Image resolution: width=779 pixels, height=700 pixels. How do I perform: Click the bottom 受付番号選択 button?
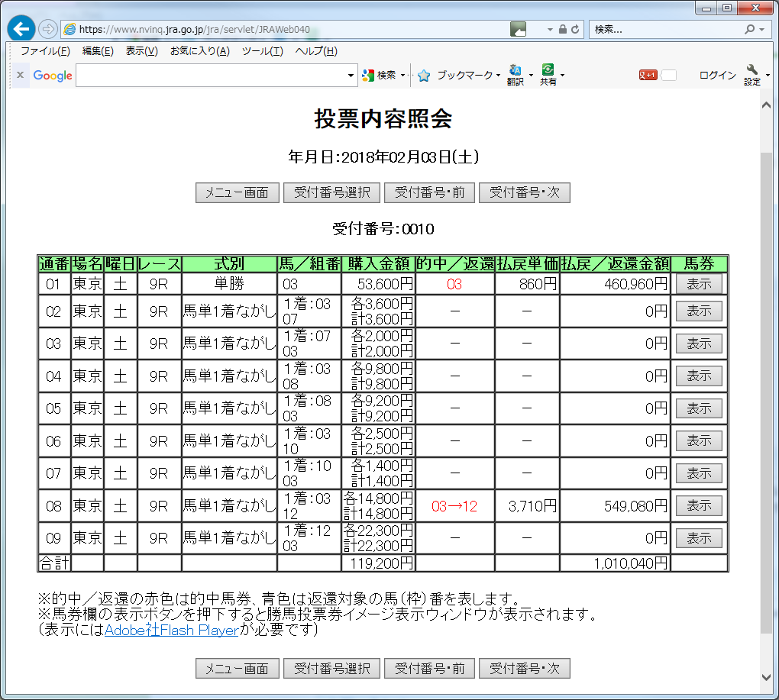pos(332,668)
